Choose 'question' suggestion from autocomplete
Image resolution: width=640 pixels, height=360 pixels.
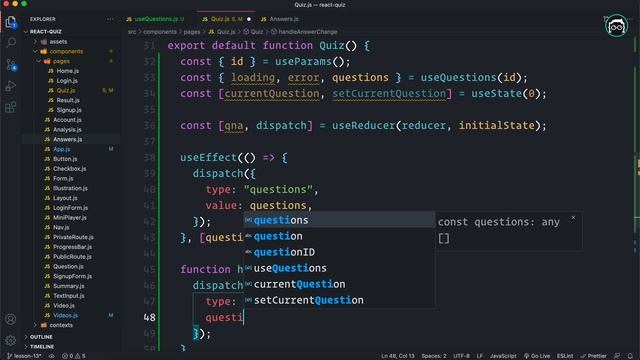(x=339, y=236)
